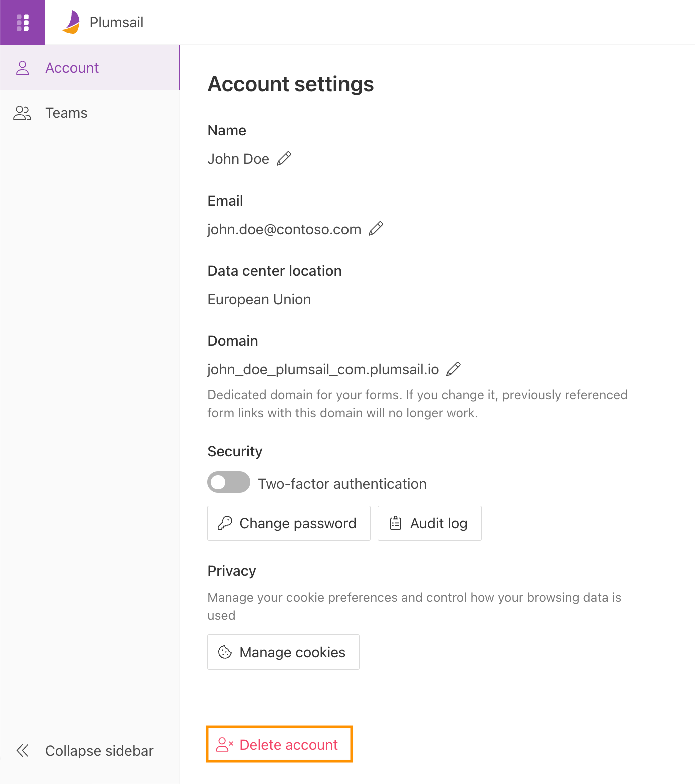Click the Security section heading
This screenshot has width=695, height=784.
coord(235,451)
